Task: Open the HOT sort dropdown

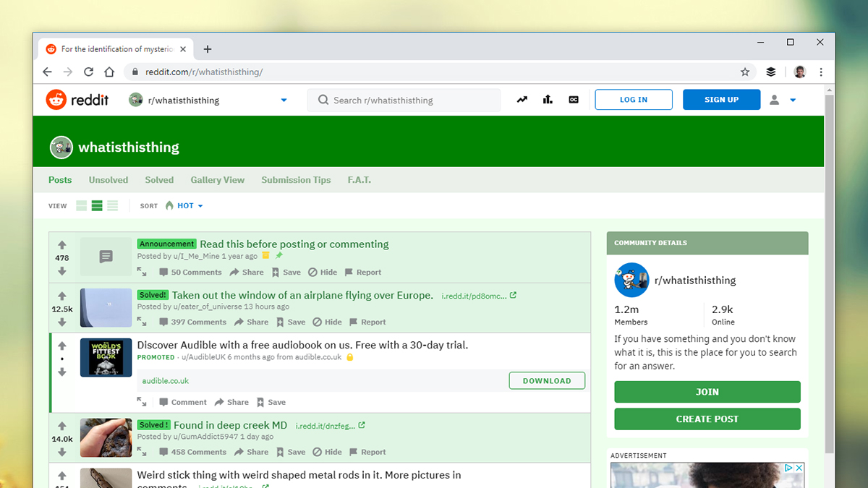Action: coord(184,206)
